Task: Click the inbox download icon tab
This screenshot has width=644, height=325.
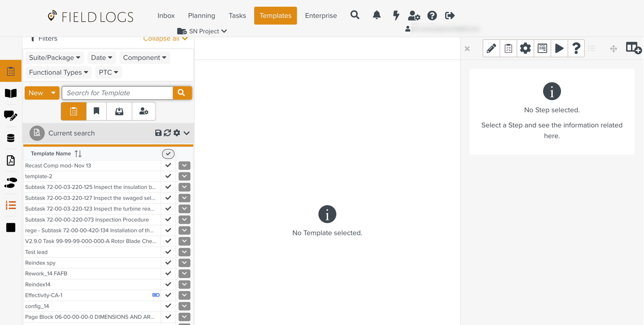Action: pyautogui.click(x=119, y=111)
